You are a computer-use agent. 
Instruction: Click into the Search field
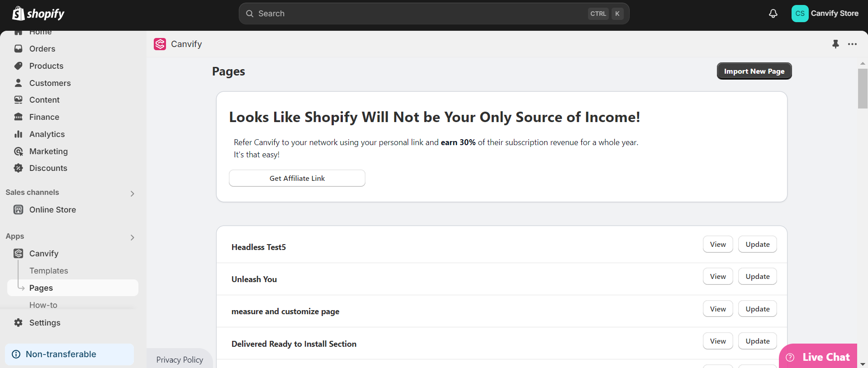click(x=434, y=14)
